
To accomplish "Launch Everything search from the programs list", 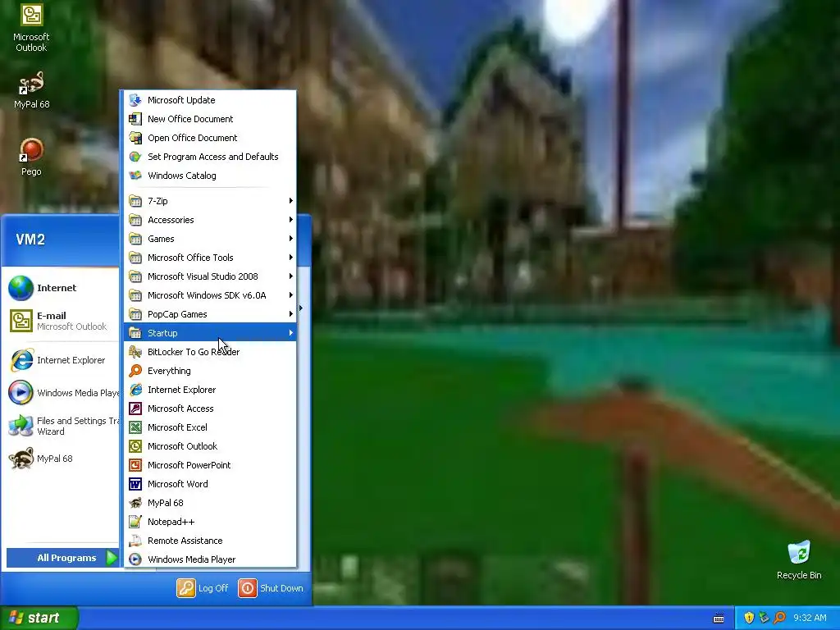I will [209, 371].
